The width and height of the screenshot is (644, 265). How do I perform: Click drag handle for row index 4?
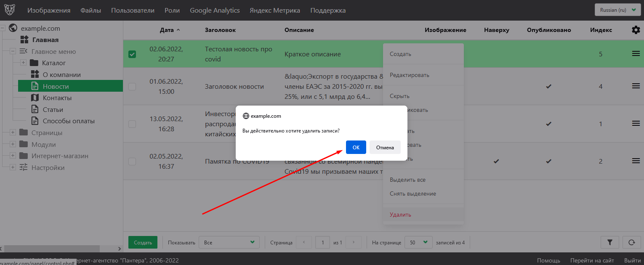[x=636, y=86]
